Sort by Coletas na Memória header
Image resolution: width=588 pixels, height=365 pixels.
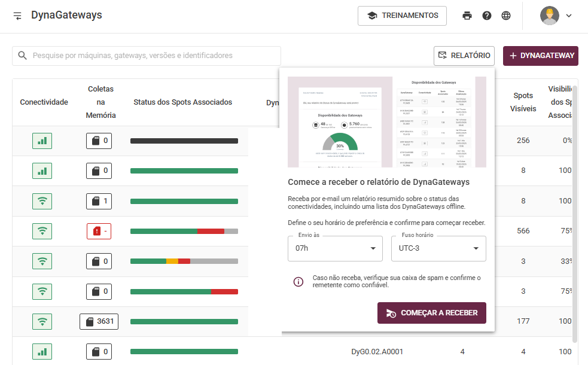tap(100, 102)
